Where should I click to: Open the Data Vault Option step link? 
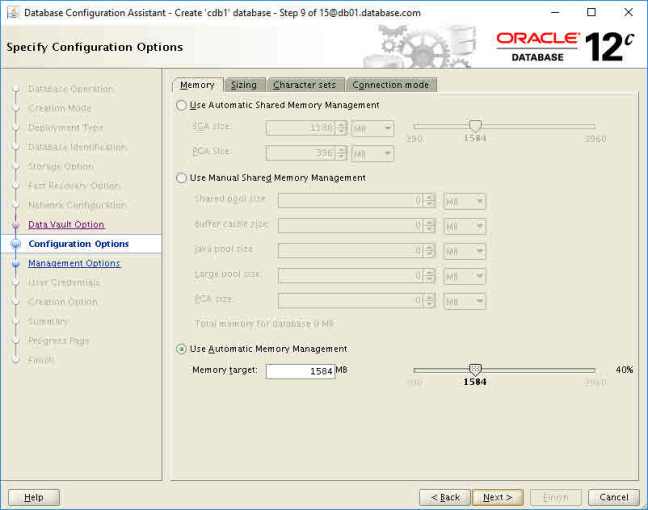click(x=66, y=225)
